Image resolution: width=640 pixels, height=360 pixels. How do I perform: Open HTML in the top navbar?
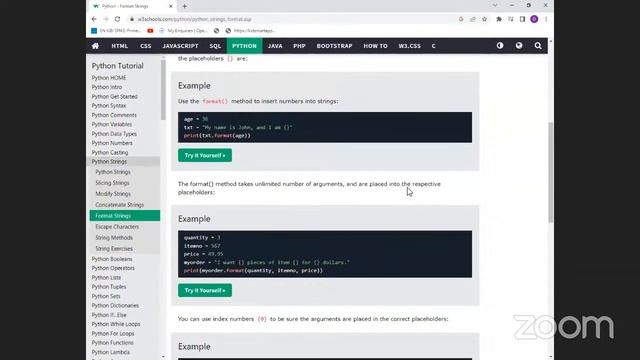120,46
